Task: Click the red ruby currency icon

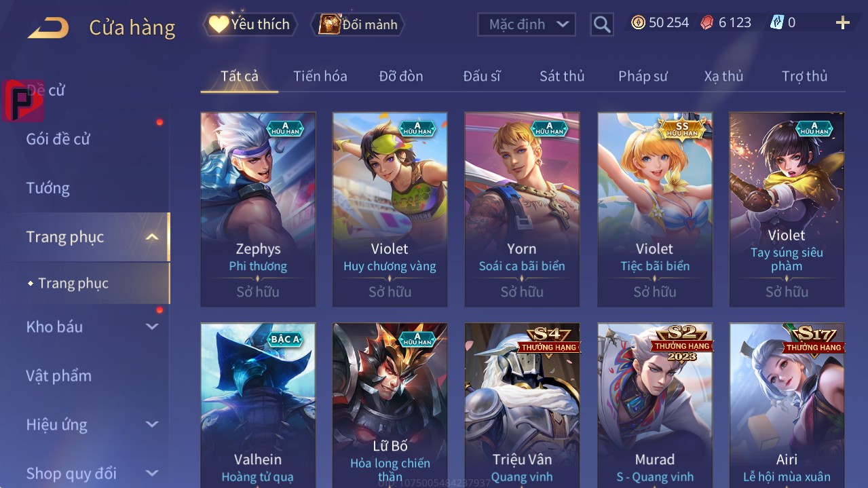Action: point(707,22)
